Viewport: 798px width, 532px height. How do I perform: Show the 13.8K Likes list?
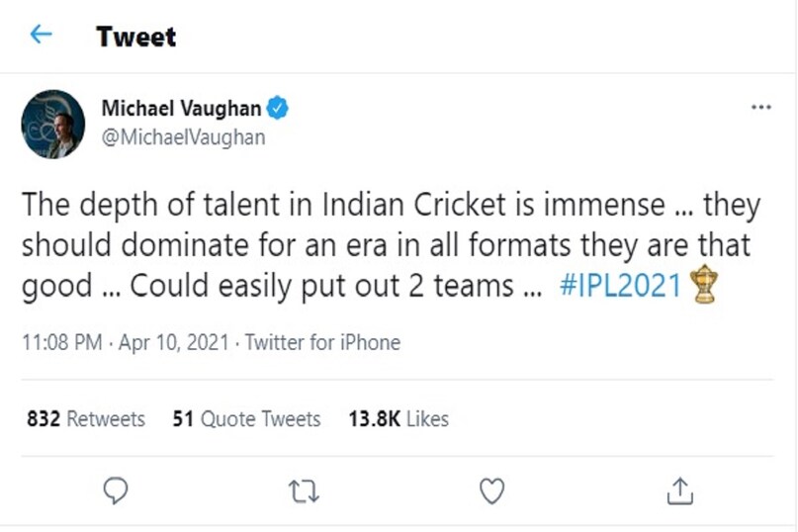point(399,419)
